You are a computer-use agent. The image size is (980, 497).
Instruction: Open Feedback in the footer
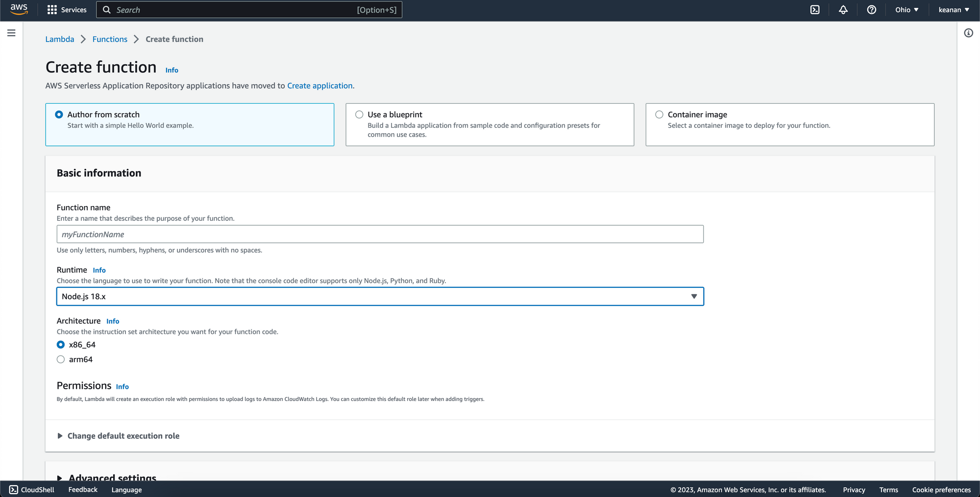[x=83, y=490]
